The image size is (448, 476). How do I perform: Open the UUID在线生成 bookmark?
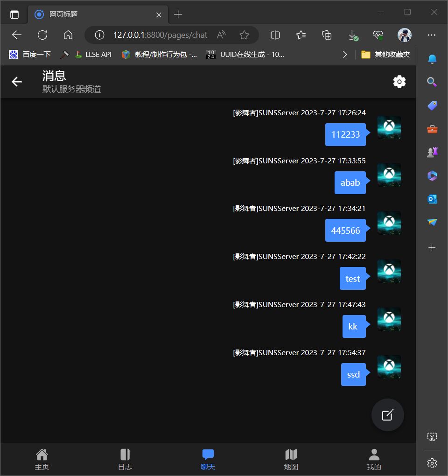coord(245,54)
